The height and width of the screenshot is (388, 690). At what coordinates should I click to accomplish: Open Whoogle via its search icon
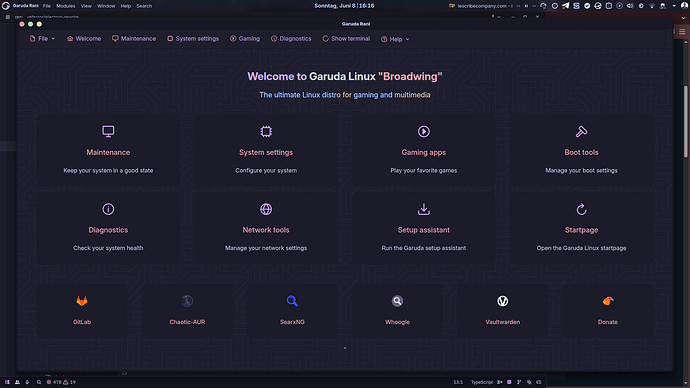[397, 301]
